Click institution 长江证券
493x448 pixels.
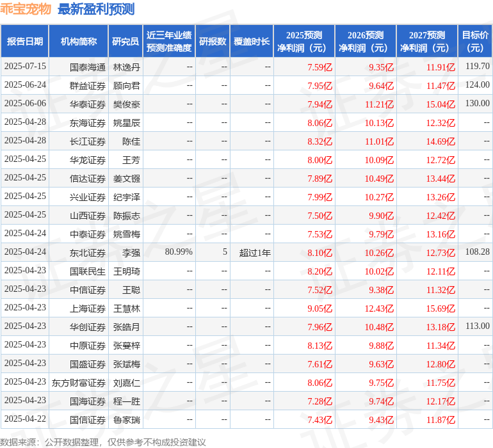point(88,141)
